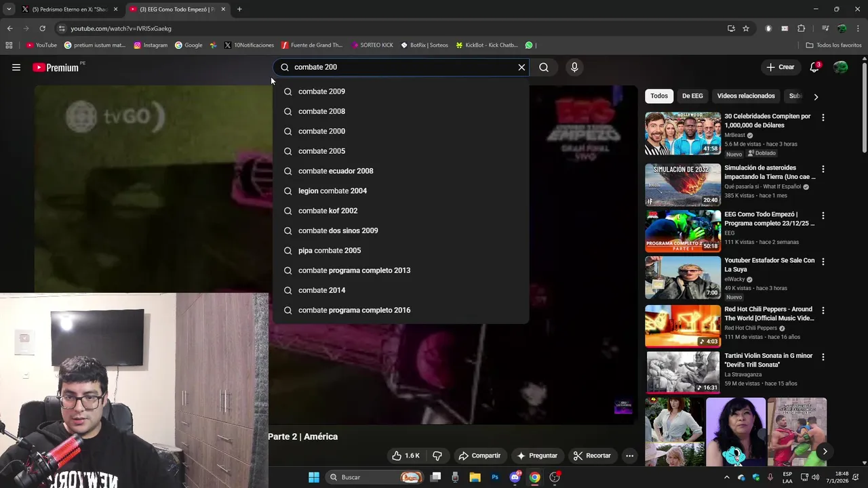The image size is (868, 488).
Task: Open Tartini Violin Sonata video title
Action: click(x=770, y=360)
